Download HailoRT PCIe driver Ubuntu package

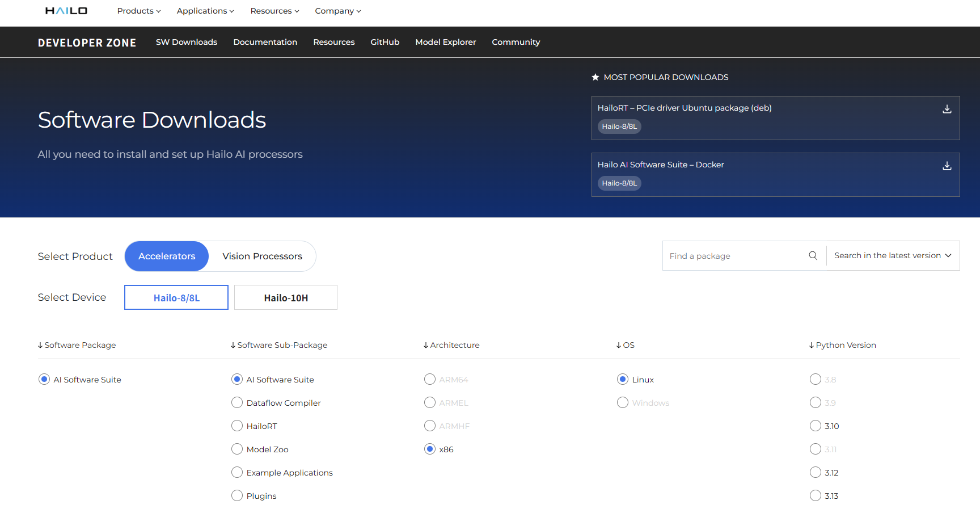pos(947,109)
